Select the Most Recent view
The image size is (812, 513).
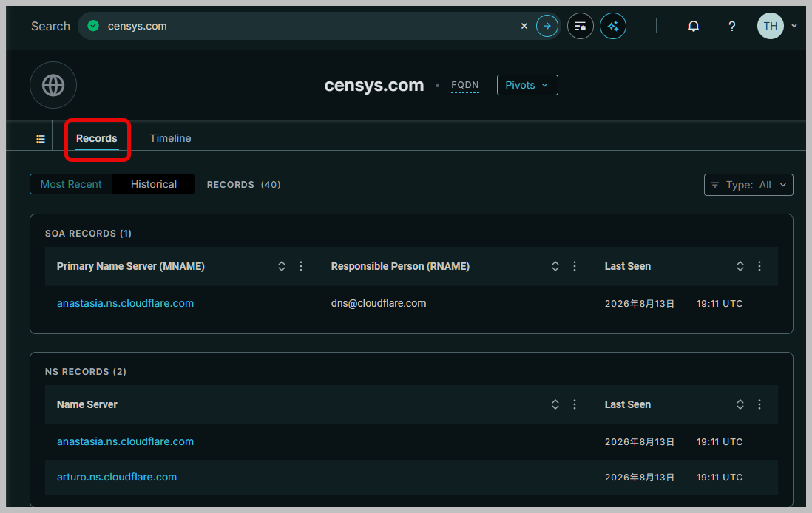click(x=71, y=184)
